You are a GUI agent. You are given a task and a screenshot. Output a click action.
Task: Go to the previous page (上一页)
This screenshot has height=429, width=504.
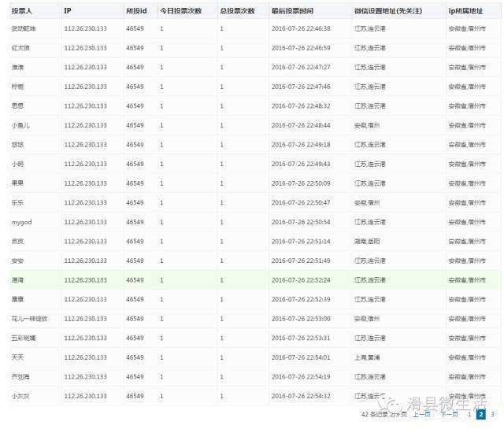click(421, 414)
